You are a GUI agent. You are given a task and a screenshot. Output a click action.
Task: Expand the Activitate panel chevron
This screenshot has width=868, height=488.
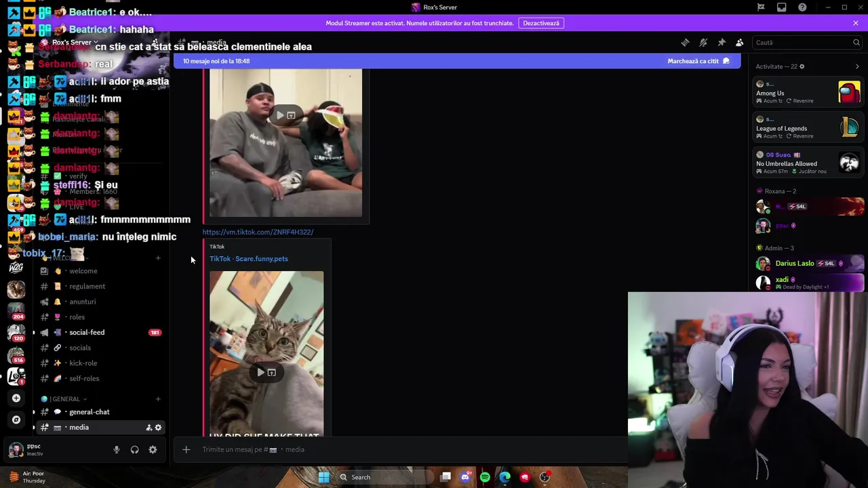(x=857, y=66)
